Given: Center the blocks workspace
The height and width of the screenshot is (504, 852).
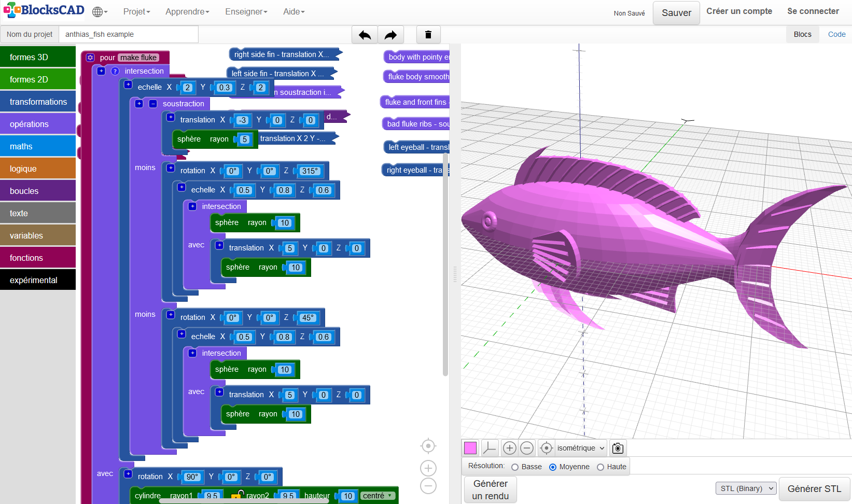Looking at the screenshot, I should [428, 446].
